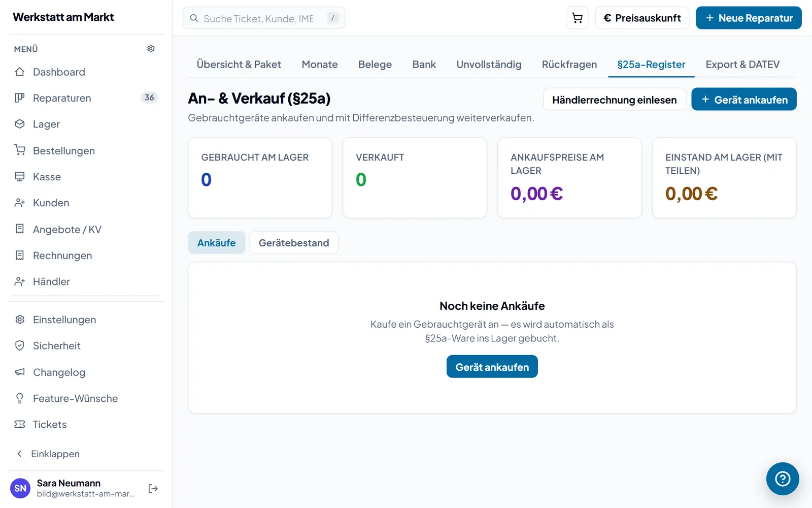Image resolution: width=812 pixels, height=508 pixels.
Task: Open Bestellungen cart icon in sidebar
Action: pos(20,150)
